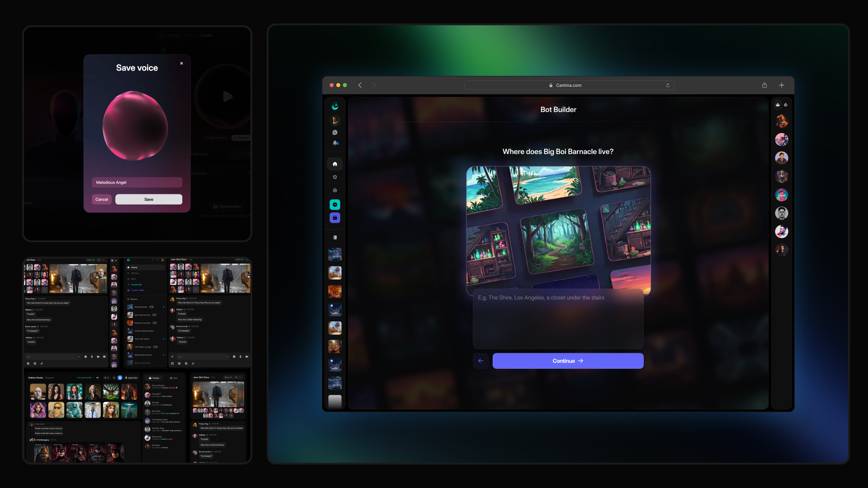Select the rooster avatar in friends list

click(782, 121)
